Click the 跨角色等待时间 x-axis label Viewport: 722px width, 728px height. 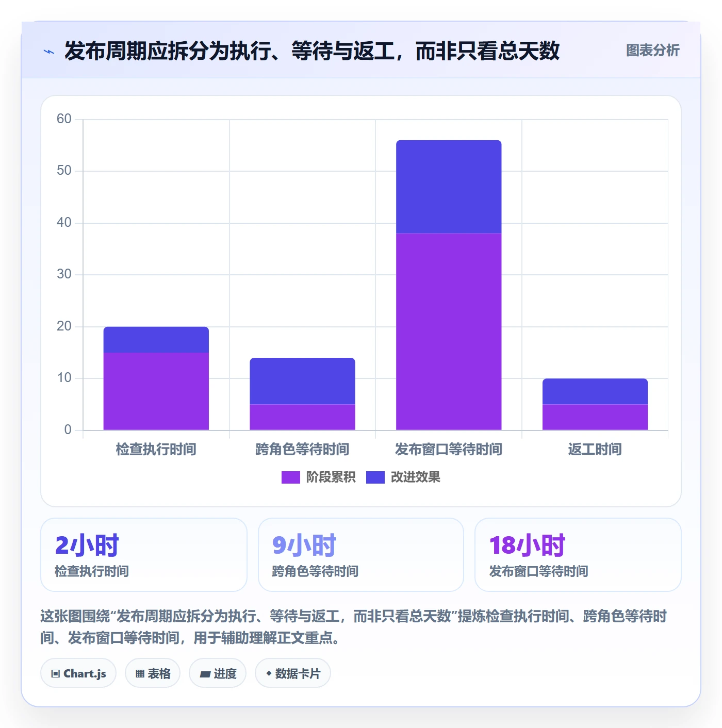303,450
